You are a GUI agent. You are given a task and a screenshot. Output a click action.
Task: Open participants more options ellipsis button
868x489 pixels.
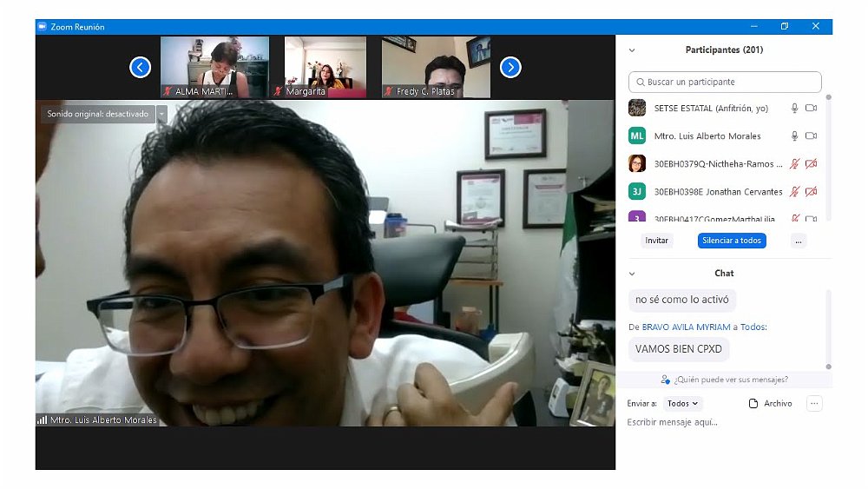tap(799, 241)
